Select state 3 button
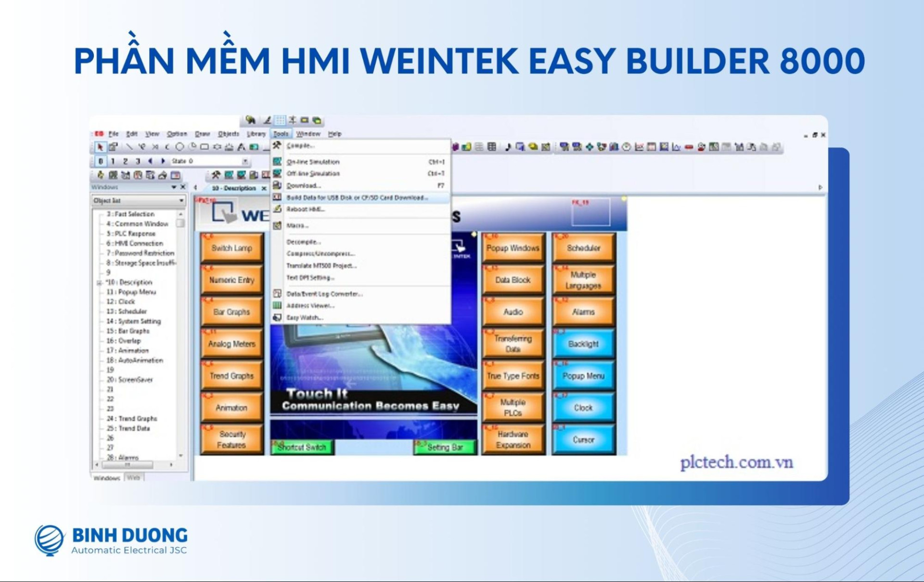The height and width of the screenshot is (582, 924). pos(138,161)
